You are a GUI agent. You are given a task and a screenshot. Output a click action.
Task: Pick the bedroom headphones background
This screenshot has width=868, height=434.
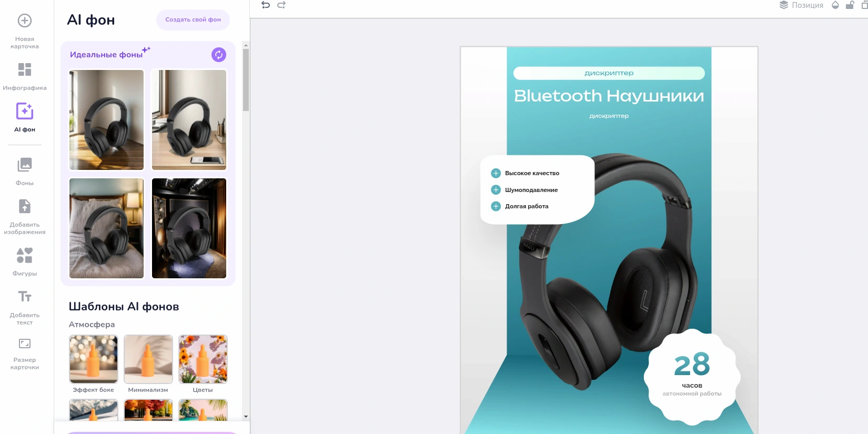(107, 228)
